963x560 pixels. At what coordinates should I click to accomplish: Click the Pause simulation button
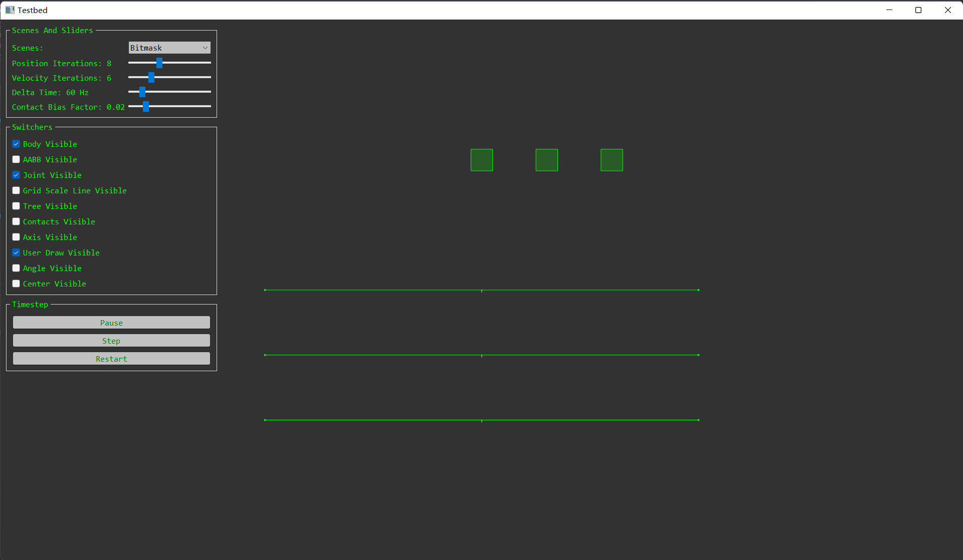click(x=111, y=323)
